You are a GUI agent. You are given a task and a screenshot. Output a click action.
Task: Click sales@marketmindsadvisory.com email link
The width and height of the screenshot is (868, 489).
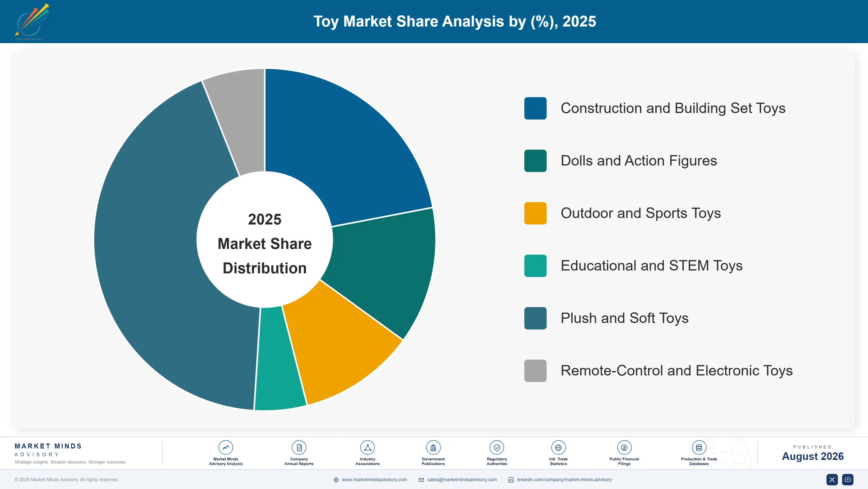pos(462,480)
